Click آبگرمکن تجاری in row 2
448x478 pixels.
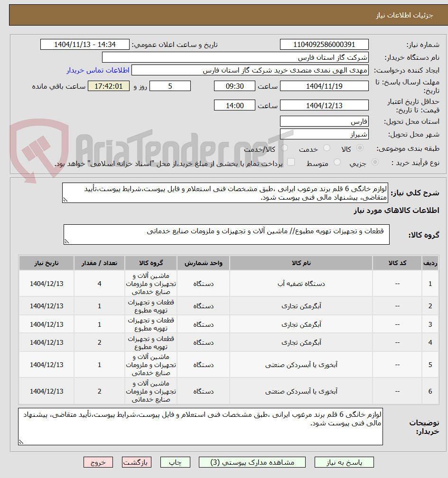coord(301,306)
